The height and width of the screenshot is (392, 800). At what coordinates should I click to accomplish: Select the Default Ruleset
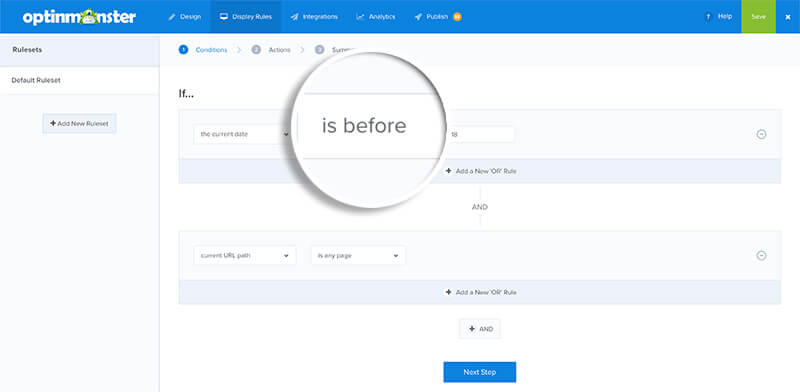80,81
